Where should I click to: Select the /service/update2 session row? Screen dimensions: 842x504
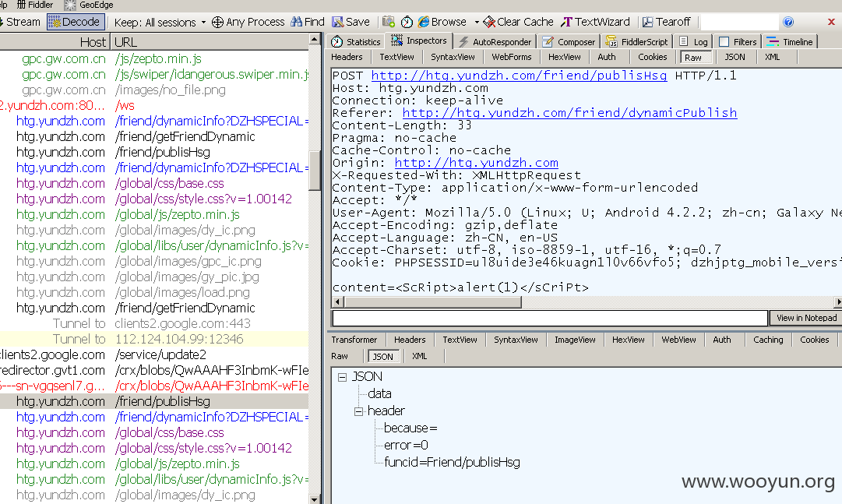(x=154, y=355)
